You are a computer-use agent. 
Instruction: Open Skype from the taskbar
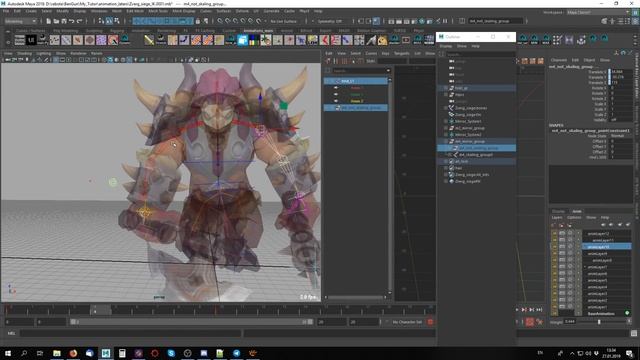(x=171, y=353)
